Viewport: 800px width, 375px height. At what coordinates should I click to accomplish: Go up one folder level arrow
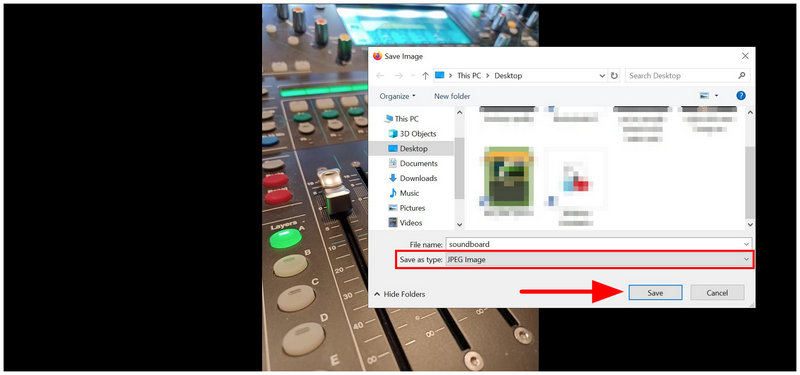coord(426,76)
